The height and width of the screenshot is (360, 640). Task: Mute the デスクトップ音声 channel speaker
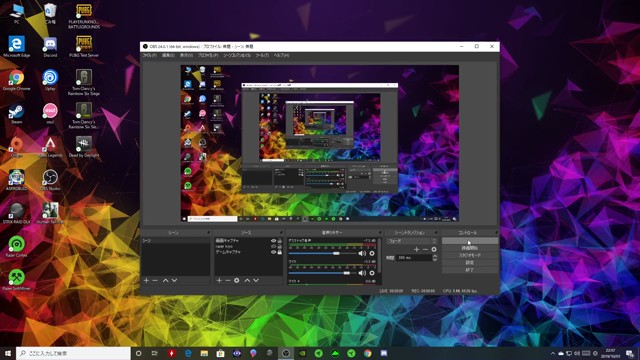click(x=362, y=253)
